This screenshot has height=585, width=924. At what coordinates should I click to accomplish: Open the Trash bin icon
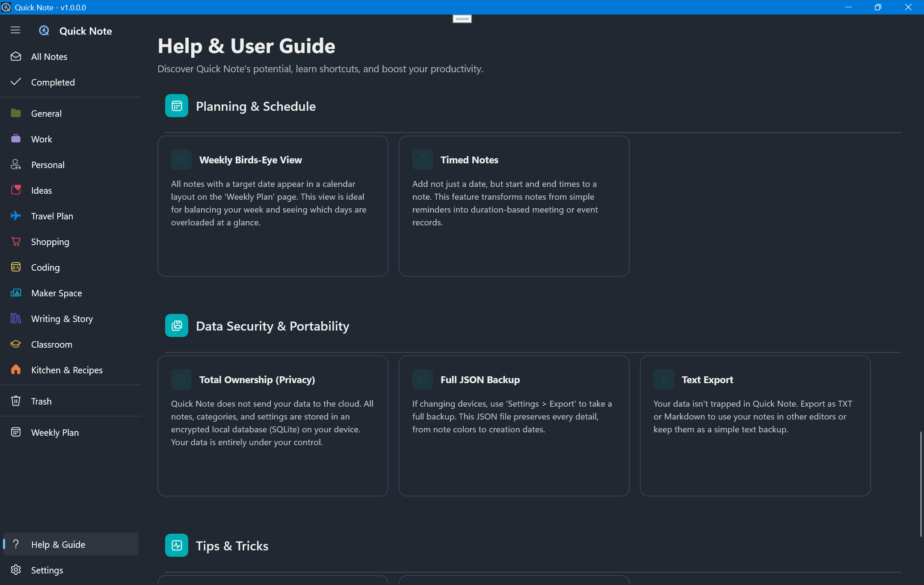(x=16, y=401)
